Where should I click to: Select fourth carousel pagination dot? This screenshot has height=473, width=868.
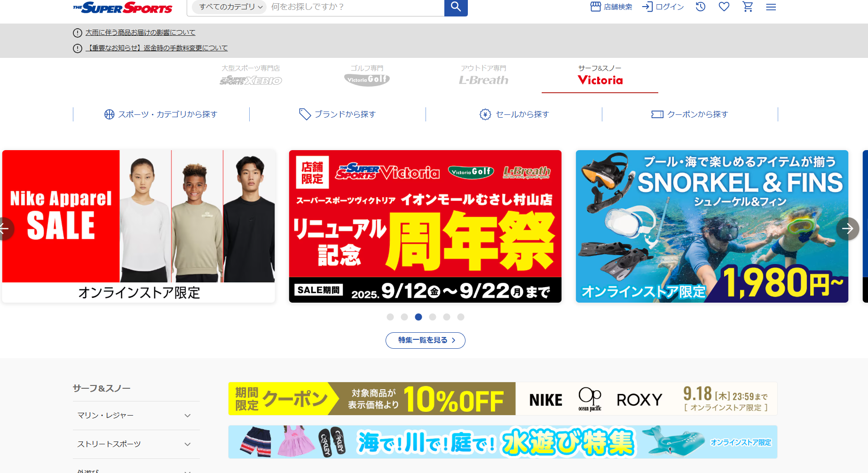click(433, 317)
